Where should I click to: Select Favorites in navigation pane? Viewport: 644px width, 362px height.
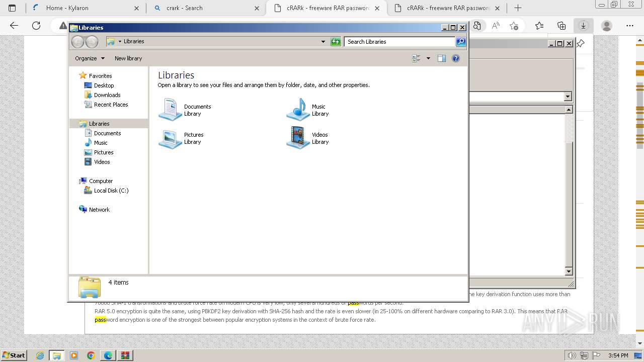point(100,76)
